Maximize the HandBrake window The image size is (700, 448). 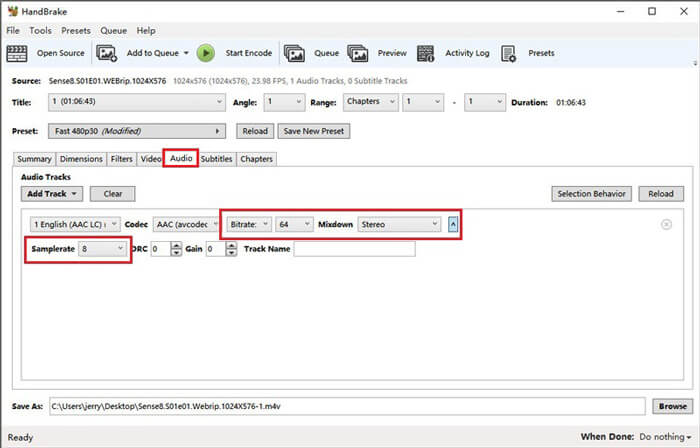coord(652,12)
